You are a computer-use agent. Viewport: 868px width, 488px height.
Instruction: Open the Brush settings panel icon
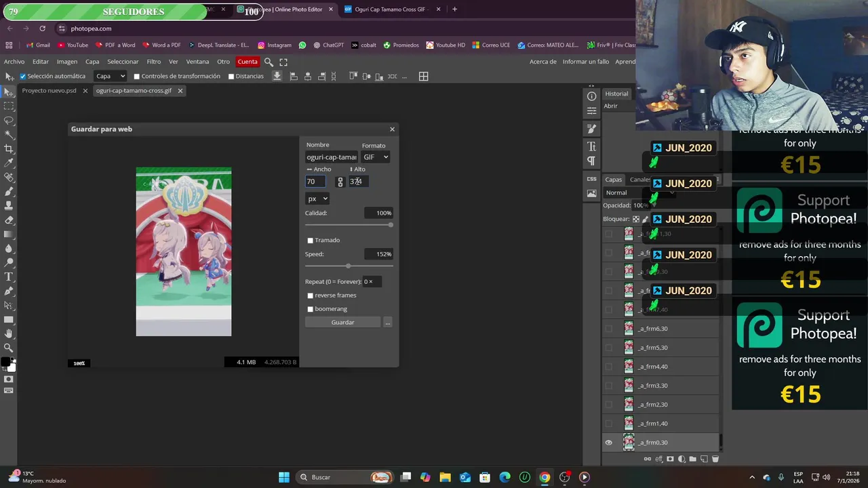tap(591, 129)
